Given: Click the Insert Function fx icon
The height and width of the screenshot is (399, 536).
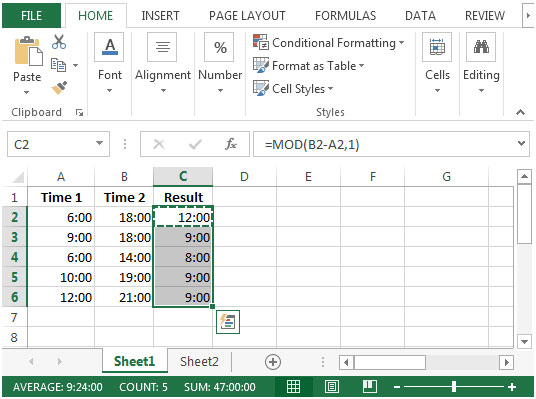Looking at the screenshot, I should point(231,144).
